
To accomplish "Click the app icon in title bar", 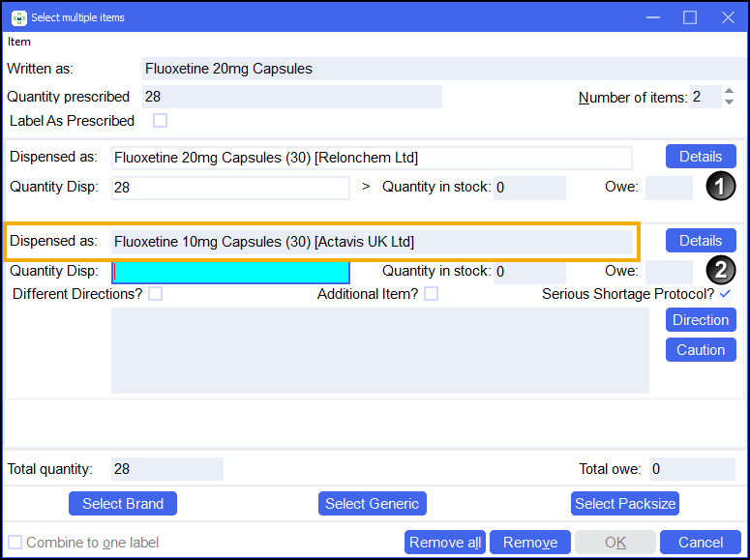I will [18, 17].
